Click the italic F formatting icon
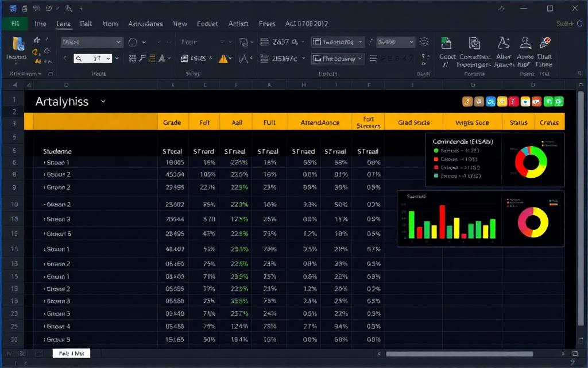Viewport: 588px width, 368px height. coord(142,58)
